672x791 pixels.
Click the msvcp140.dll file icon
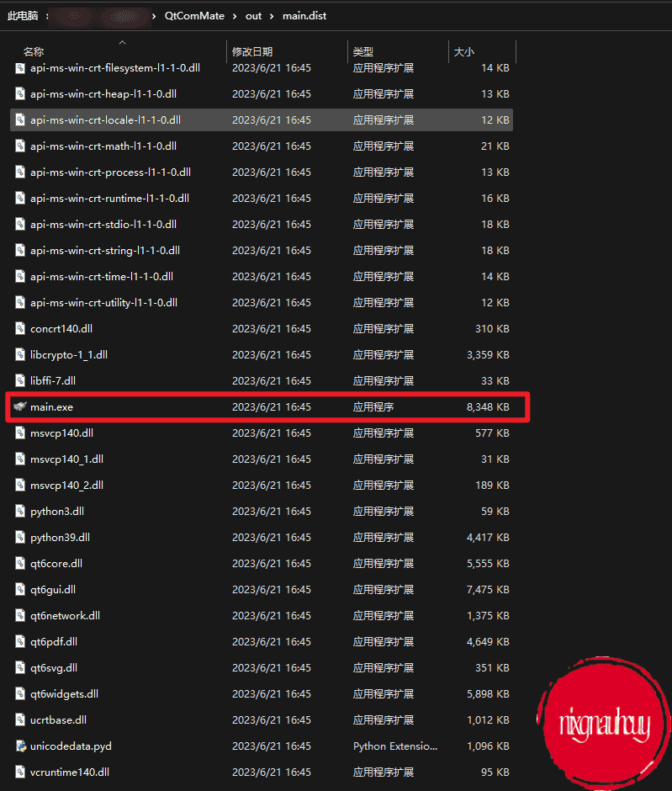(x=20, y=433)
